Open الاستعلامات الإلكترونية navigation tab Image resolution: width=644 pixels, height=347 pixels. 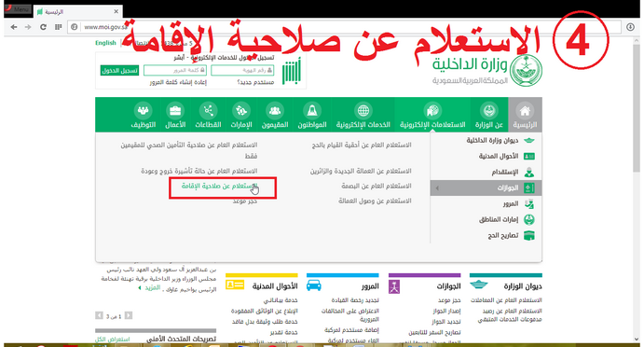coord(432,115)
